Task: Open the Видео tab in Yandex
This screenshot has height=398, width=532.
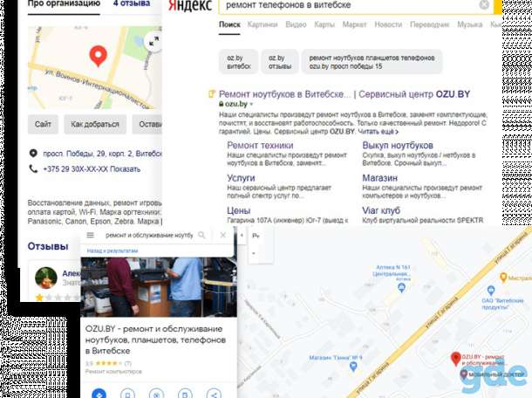Action: (x=296, y=24)
